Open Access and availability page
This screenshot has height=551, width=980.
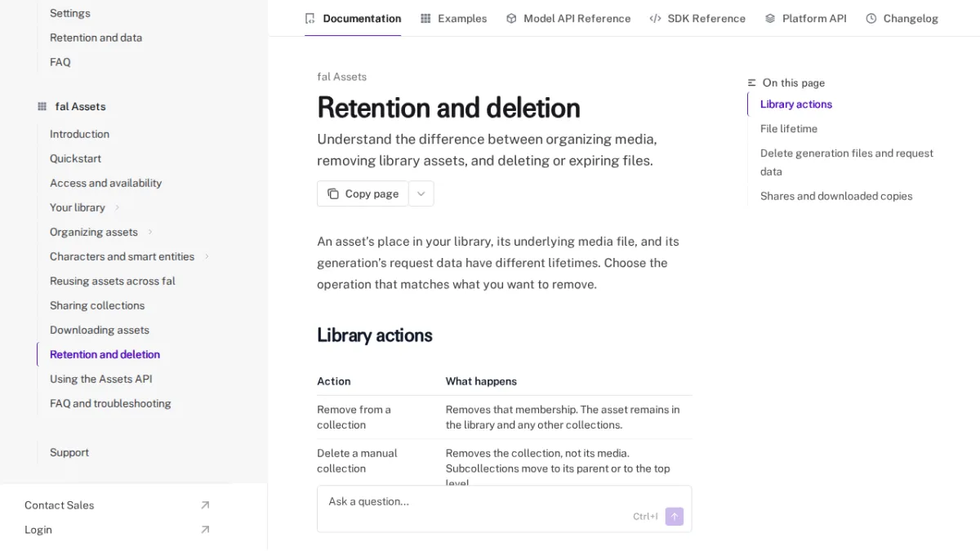[106, 183]
